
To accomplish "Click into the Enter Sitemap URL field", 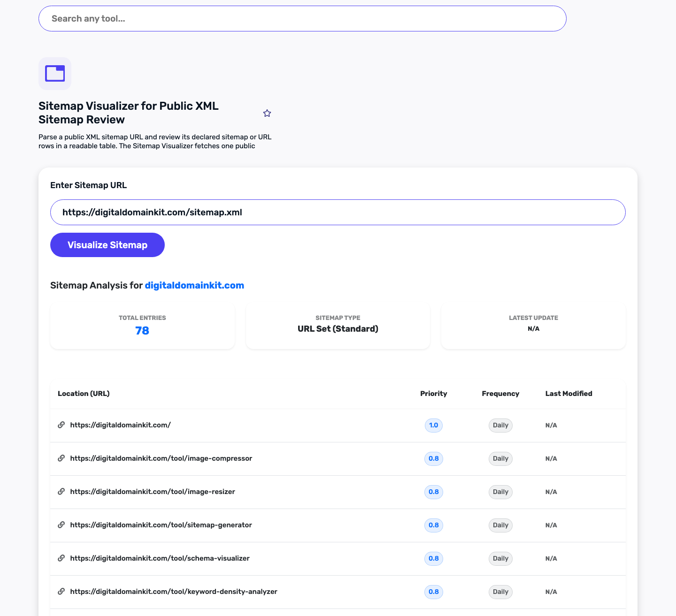I will [338, 213].
